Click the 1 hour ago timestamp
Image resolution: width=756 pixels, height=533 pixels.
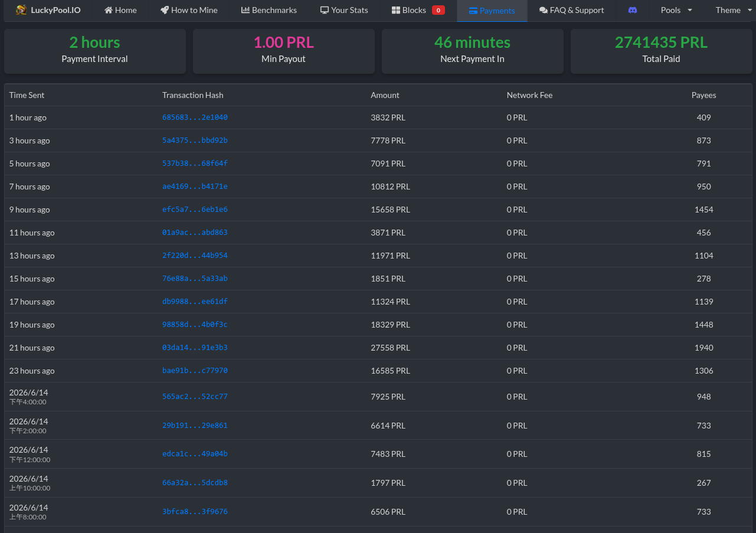tap(28, 117)
